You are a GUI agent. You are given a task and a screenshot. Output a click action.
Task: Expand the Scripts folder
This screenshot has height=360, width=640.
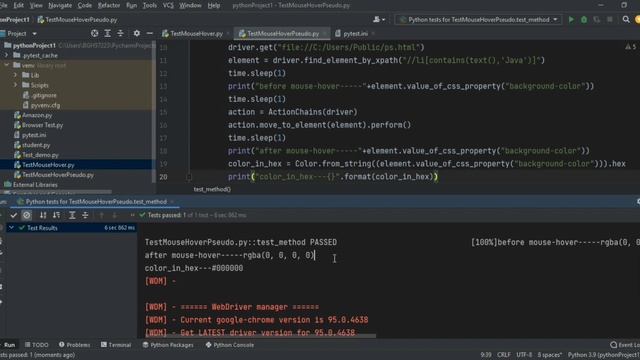(x=16, y=85)
